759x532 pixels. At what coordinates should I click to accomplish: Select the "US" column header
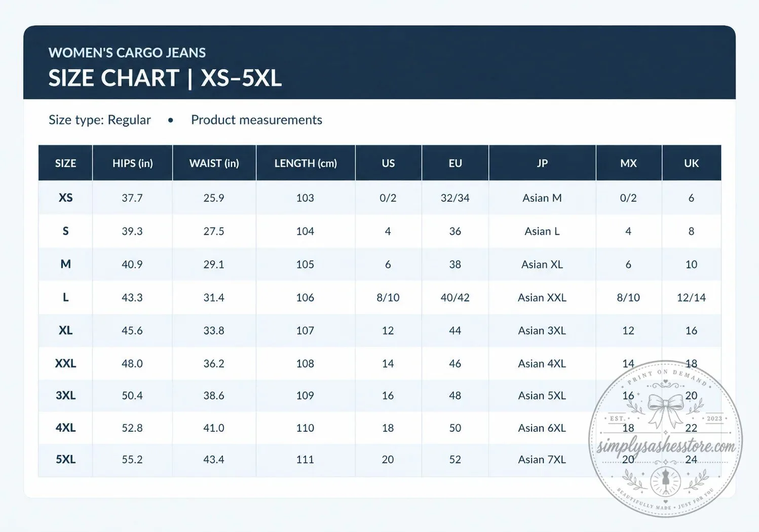point(388,163)
